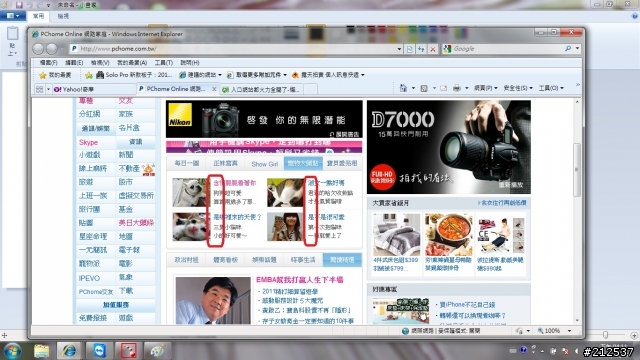Open IPEVO link in left sidebar
Image resolution: width=640 pixels, height=360 pixels.
pos(89,278)
